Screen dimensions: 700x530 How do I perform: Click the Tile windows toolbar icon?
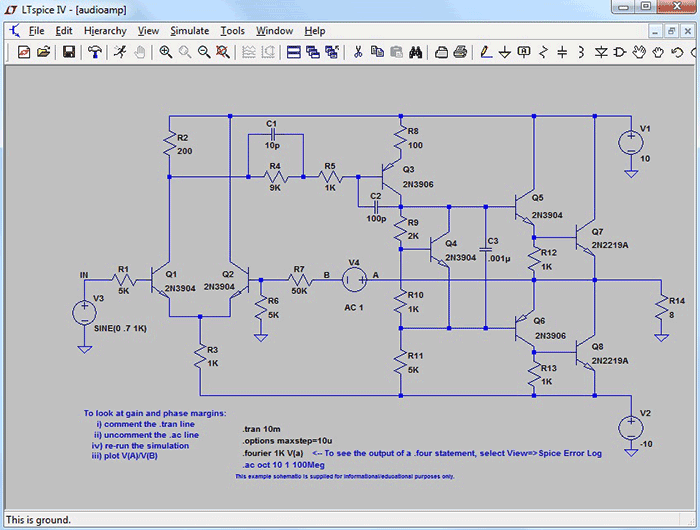pos(293,52)
